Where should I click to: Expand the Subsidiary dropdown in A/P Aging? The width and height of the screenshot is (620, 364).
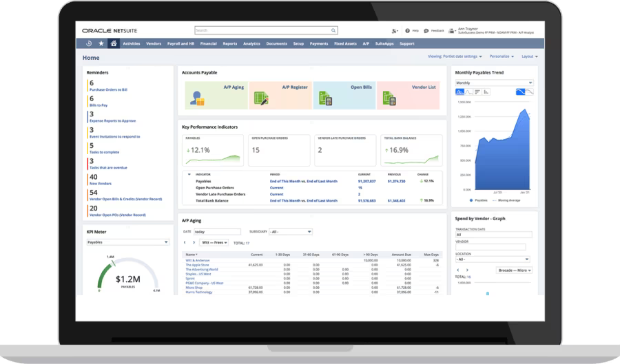pyautogui.click(x=290, y=232)
